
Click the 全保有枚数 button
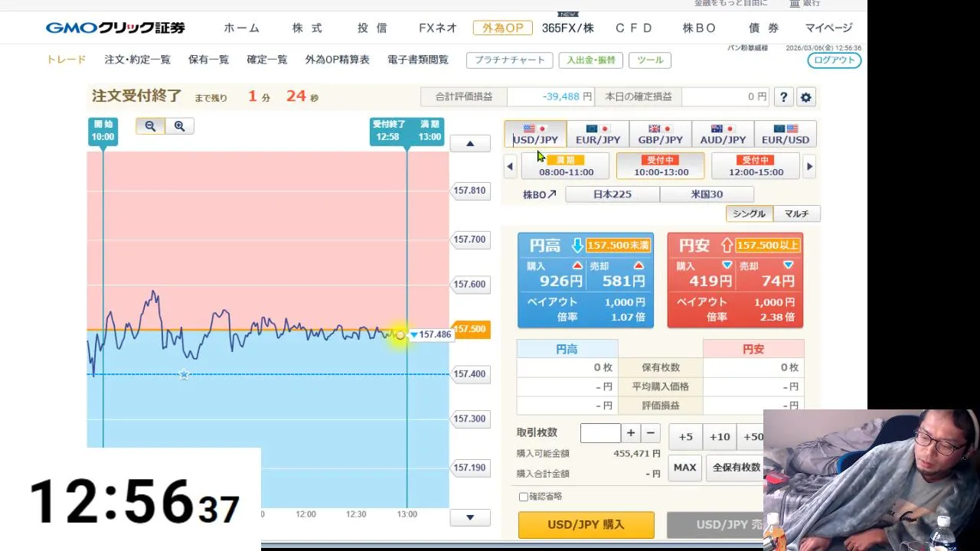[x=735, y=468]
